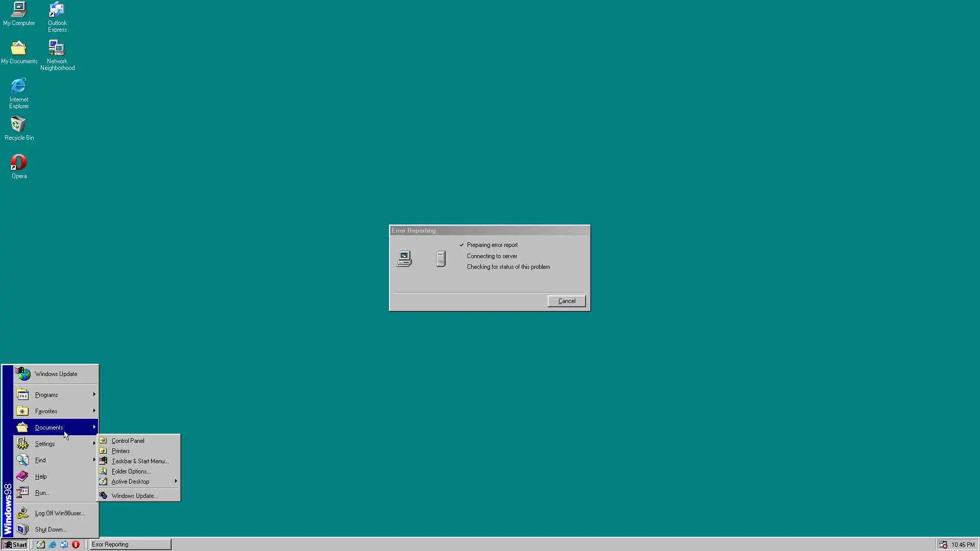Cancel the Error Reporting dialog
This screenshot has width=980, height=551.
coord(566,301)
